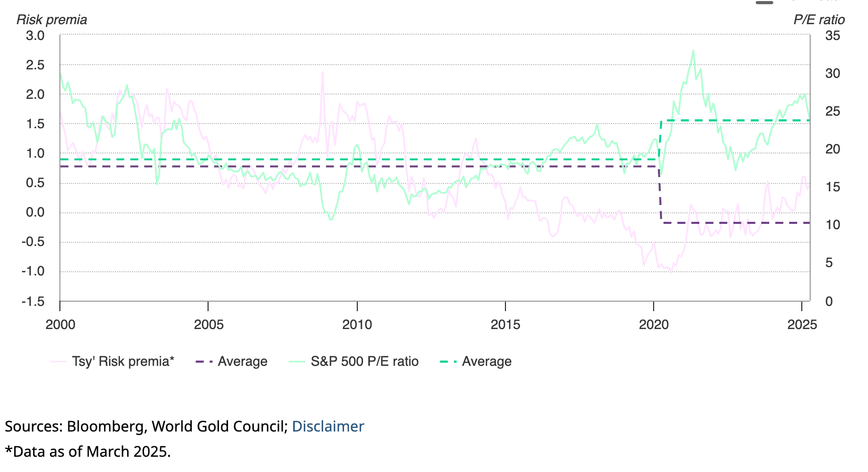
Task: Click the pink Tsy' Risk premia legend line
Action: 58,362
